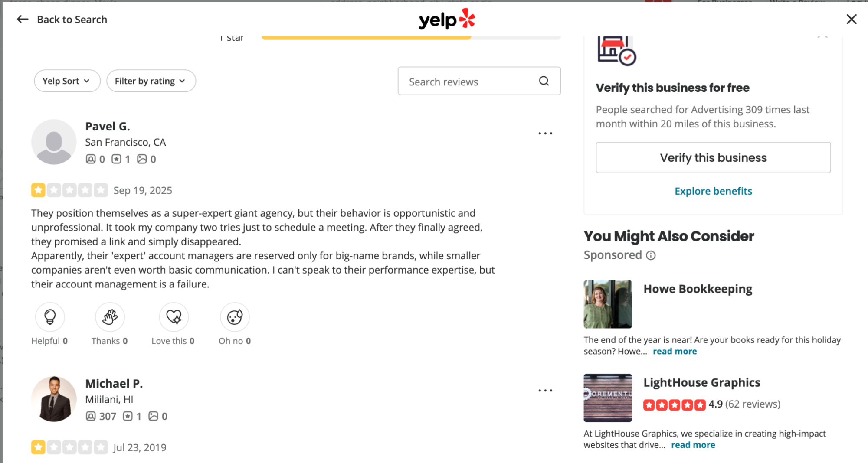The width and height of the screenshot is (868, 463).
Task: Click the Helpful lightbulb reaction icon
Action: (50, 317)
